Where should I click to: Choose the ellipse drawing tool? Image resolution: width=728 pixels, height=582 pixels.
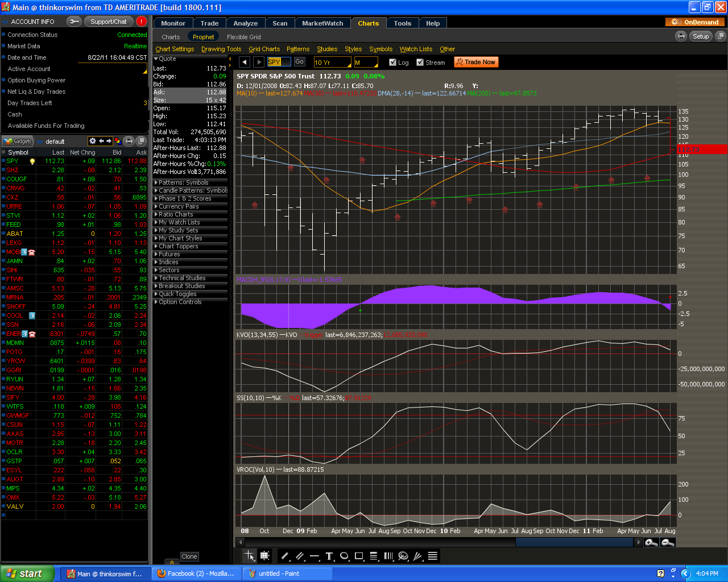tap(344, 556)
